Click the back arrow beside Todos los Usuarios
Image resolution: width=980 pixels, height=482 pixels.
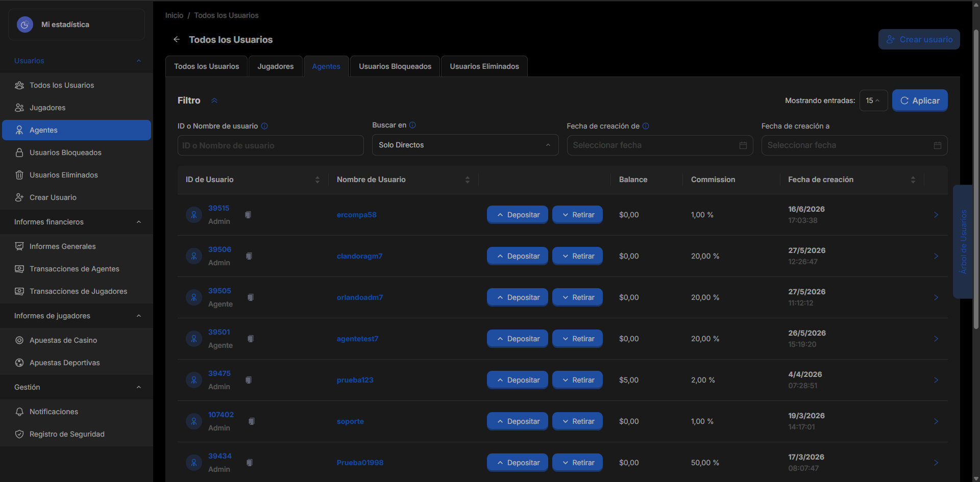[x=177, y=39]
